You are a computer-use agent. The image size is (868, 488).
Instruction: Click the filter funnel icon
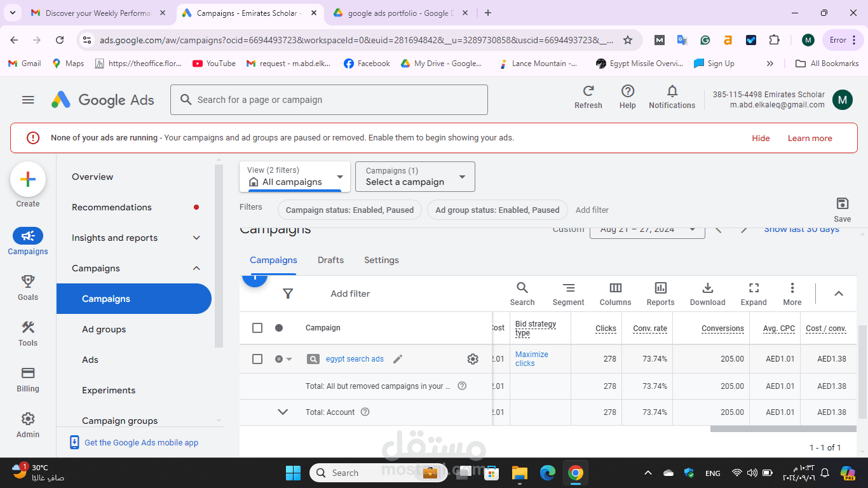click(288, 294)
